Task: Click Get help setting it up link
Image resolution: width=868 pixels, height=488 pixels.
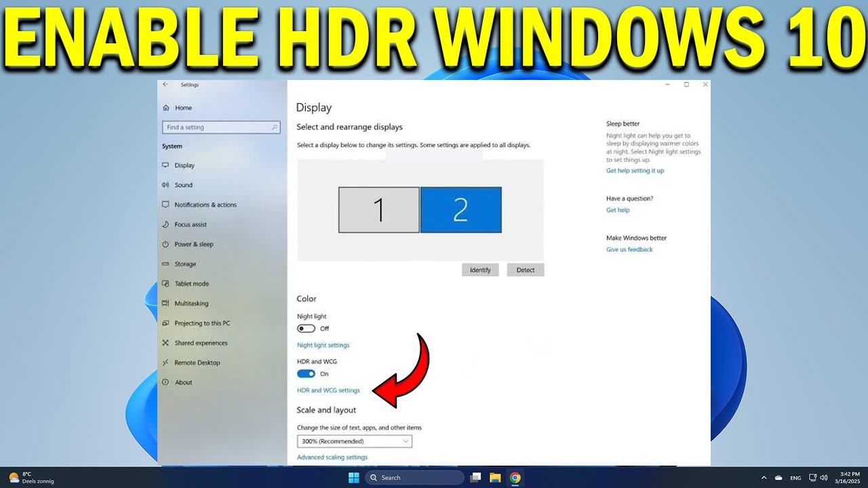Action: pos(635,171)
